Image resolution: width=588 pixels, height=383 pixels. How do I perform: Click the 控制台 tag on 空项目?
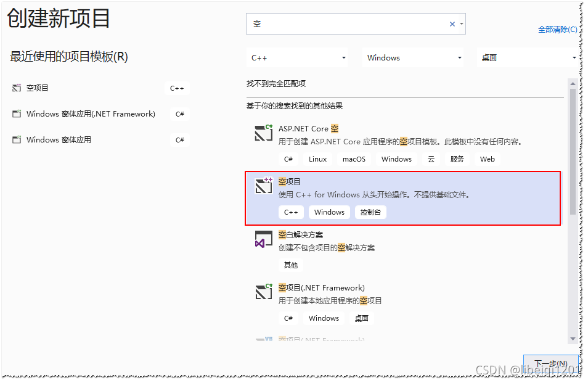click(370, 212)
